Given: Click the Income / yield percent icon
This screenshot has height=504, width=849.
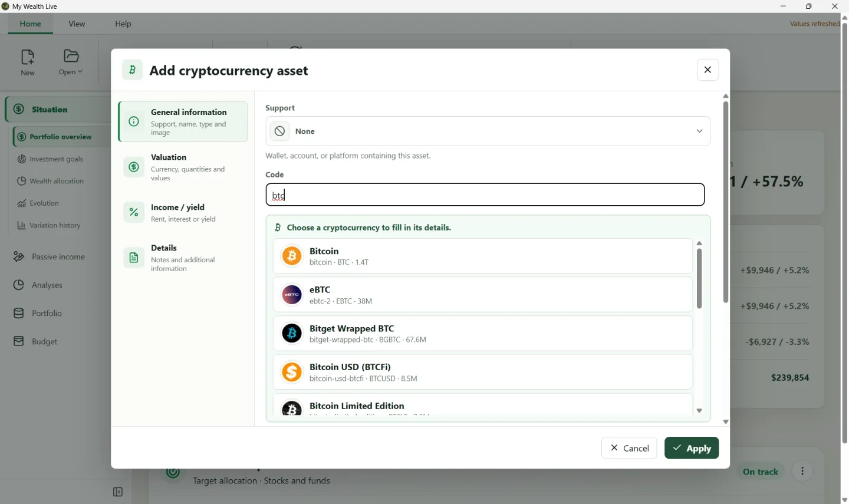Looking at the screenshot, I should pyautogui.click(x=134, y=212).
